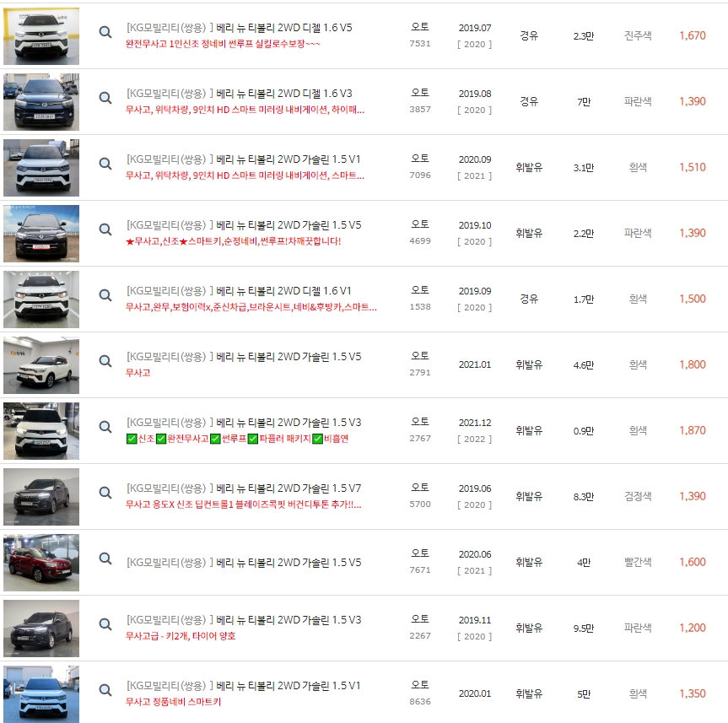View the car photo for plate 8636 listing
Image resolution: width=728 pixels, height=723 pixels.
pyautogui.click(x=41, y=694)
